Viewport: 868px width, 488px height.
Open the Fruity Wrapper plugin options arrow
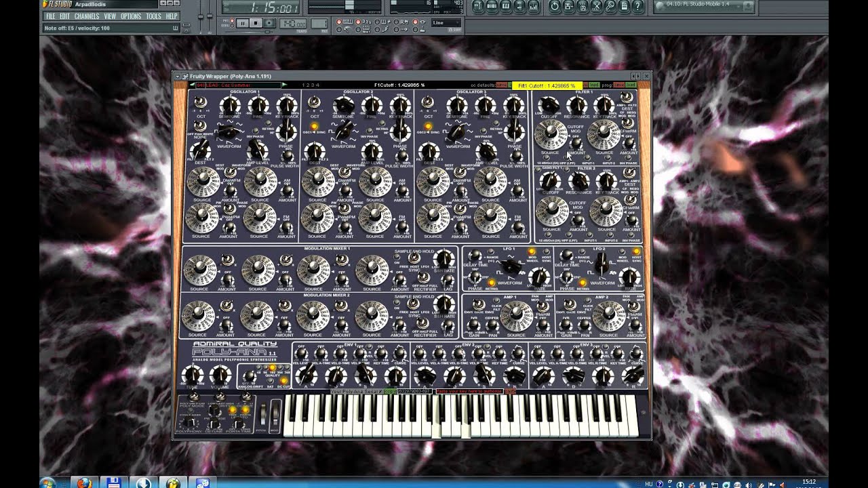pyautogui.click(x=177, y=77)
